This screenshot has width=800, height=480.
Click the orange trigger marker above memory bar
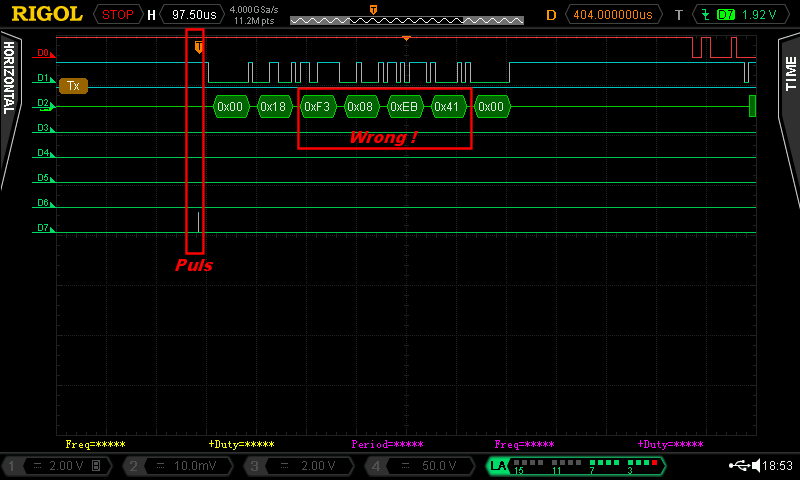coord(373,10)
